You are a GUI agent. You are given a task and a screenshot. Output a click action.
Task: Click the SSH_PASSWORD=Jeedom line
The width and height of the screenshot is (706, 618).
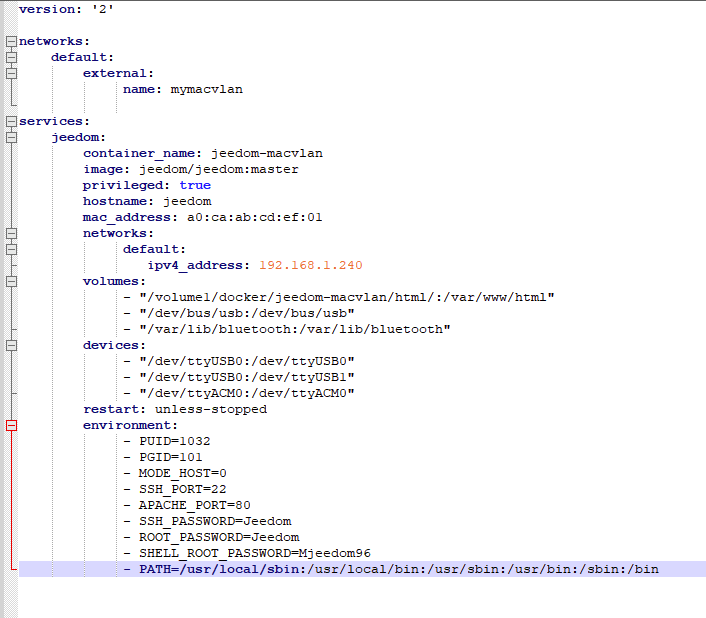[207, 521]
